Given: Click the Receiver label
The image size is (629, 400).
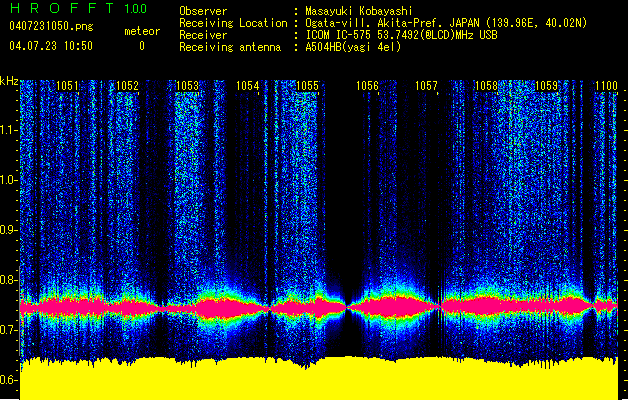Looking at the screenshot, I should 203,35.
